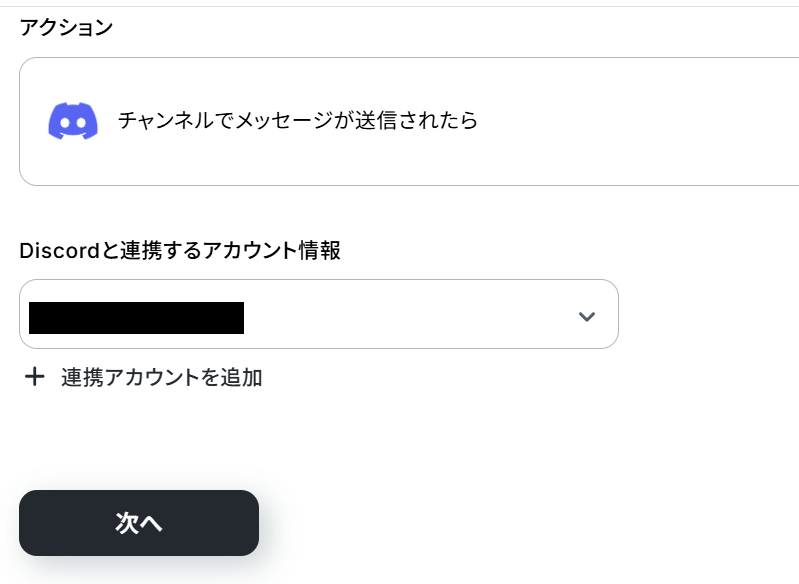Click the 次へ button
Image resolution: width=799 pixels, height=584 pixels.
coord(139,523)
